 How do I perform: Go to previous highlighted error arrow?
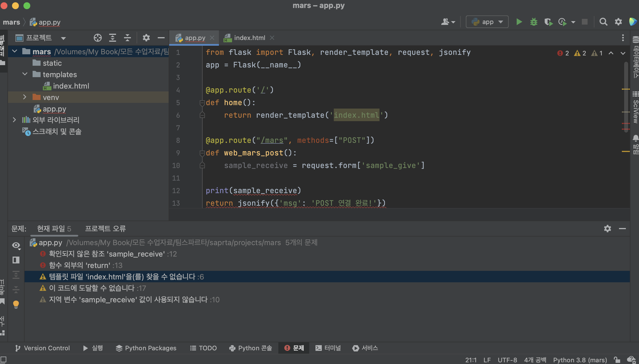pos(611,53)
